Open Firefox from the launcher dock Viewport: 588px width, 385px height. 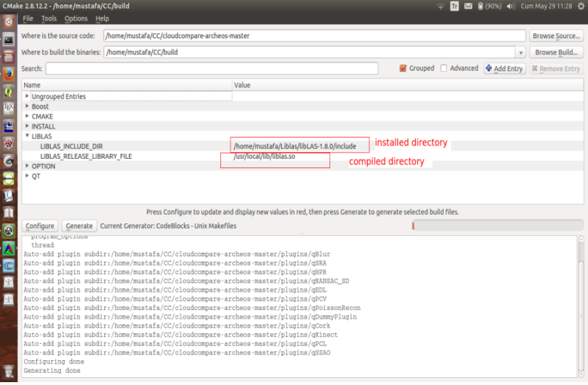click(9, 73)
